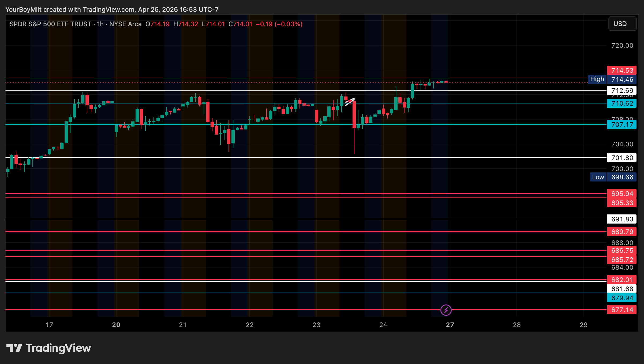644x364 pixels.
Task: Click the TradingView.com text in header caption
Action: pyautogui.click(x=108, y=10)
